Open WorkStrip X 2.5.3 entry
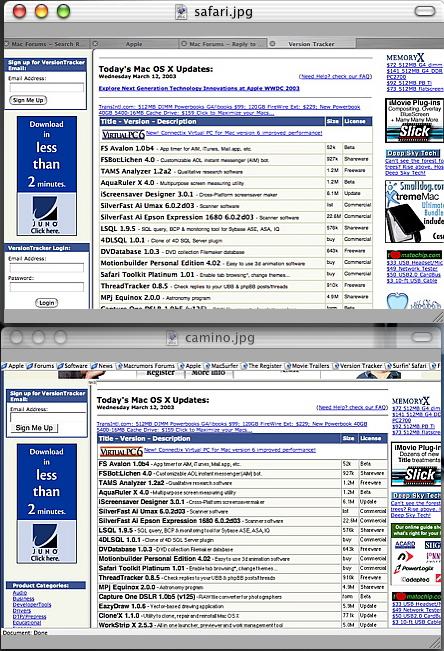The height and width of the screenshot is (651, 444). 125,625
